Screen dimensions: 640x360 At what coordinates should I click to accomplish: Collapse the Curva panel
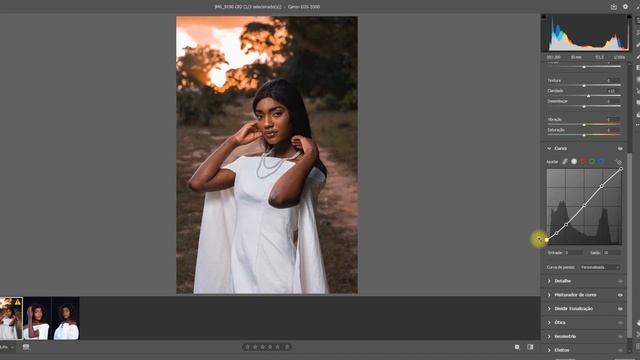tap(549, 149)
